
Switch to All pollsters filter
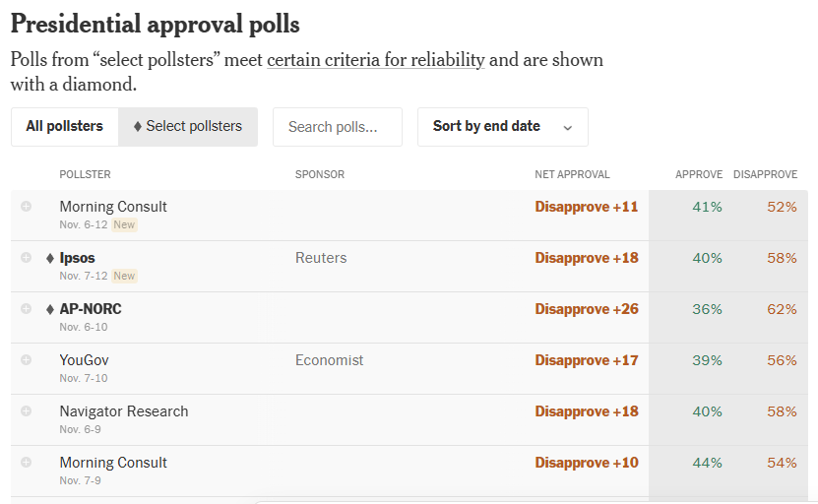click(x=65, y=126)
